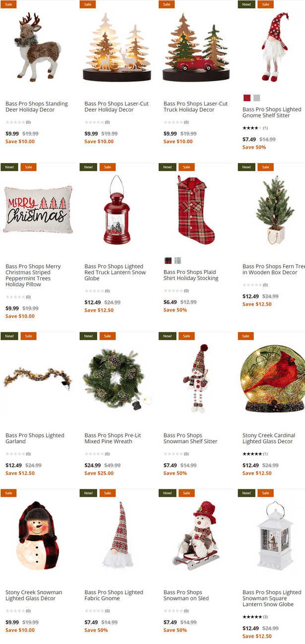The height and width of the screenshot is (644, 305).
Task: Open Snowman Shelf Sitter title link
Action: point(190,438)
